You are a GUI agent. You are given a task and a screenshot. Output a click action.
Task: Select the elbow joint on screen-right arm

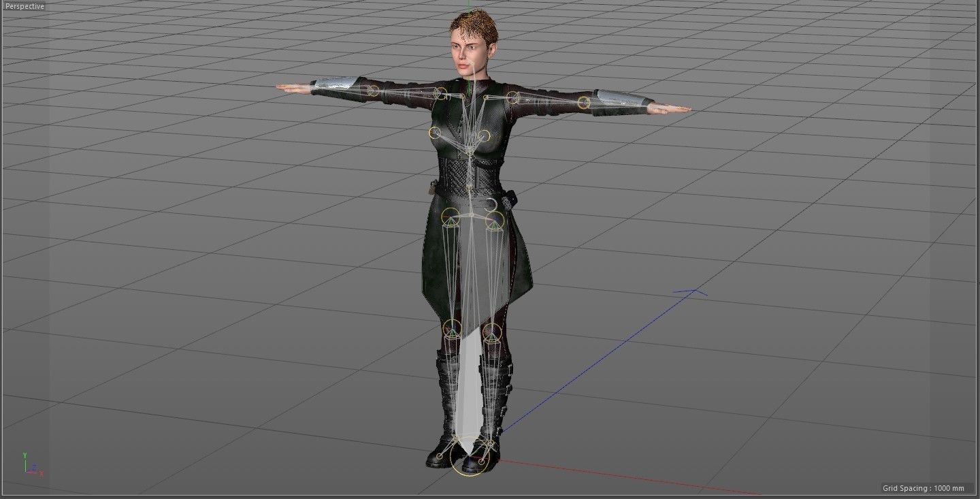point(584,103)
